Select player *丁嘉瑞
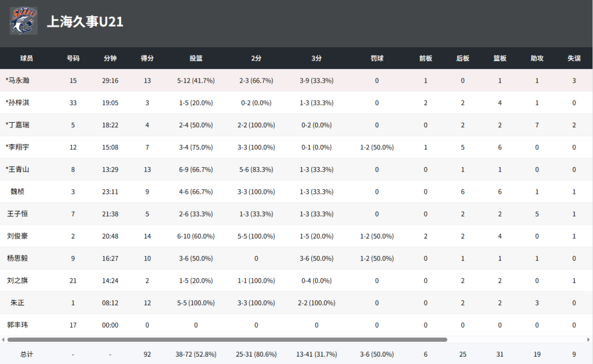This screenshot has height=364, width=593. [17, 125]
